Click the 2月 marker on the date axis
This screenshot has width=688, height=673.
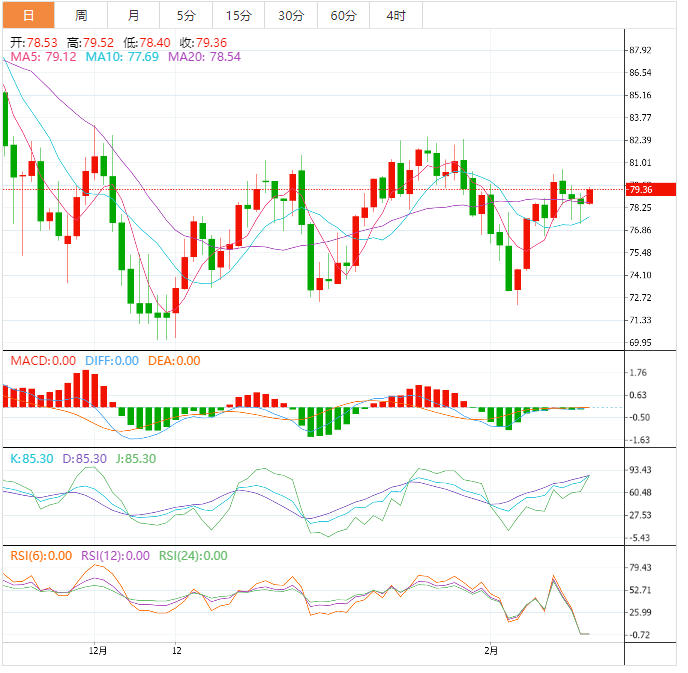[x=490, y=649]
